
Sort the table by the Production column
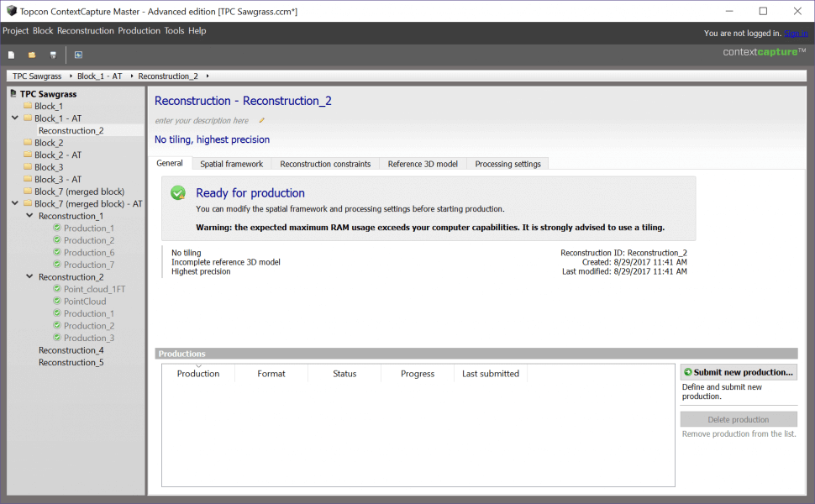(198, 374)
